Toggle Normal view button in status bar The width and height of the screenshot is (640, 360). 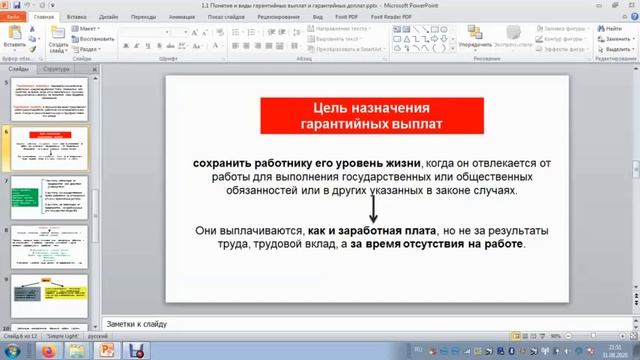pyautogui.click(x=516, y=336)
